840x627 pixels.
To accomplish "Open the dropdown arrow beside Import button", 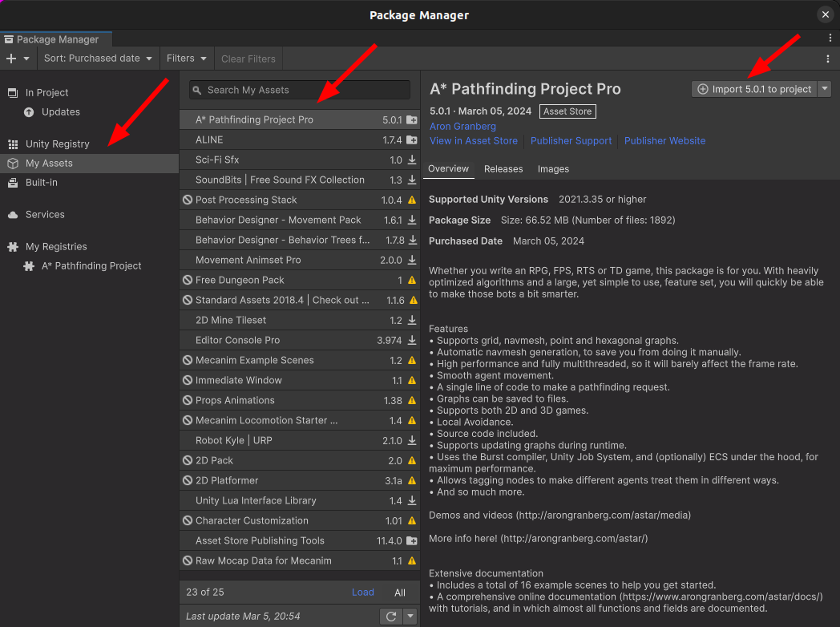I will [825, 89].
